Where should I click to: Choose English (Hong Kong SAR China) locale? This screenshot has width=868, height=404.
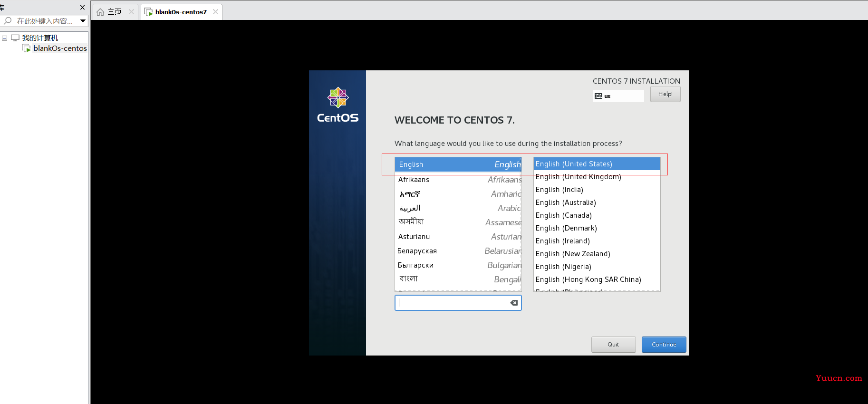(x=597, y=279)
